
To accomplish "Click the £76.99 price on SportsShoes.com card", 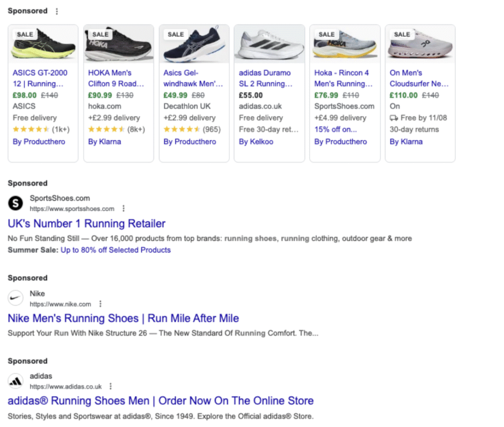I will point(326,96).
